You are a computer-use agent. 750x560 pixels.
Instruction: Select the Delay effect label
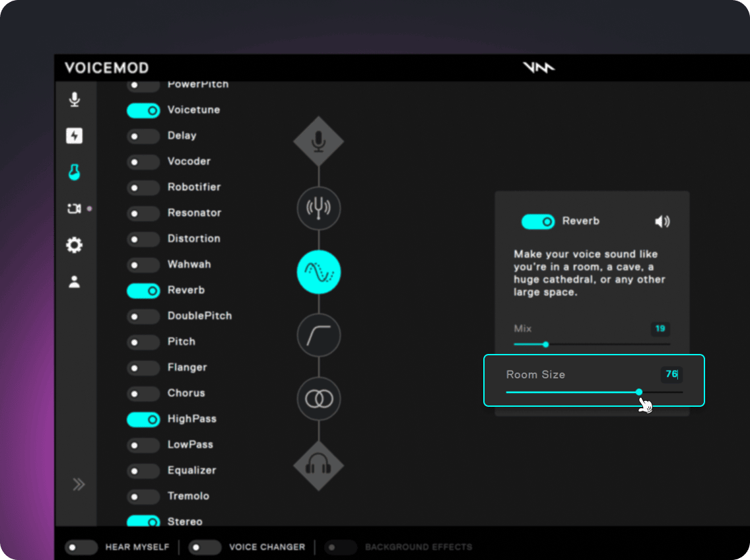pyautogui.click(x=182, y=135)
